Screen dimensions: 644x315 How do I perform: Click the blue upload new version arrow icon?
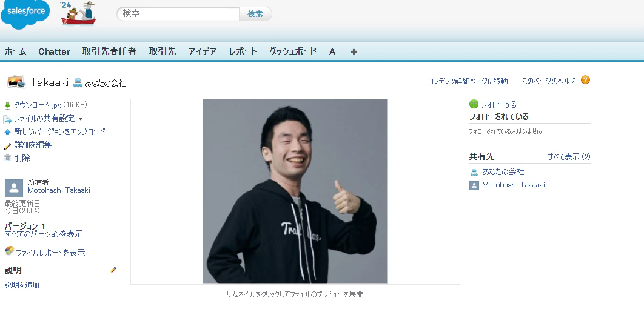point(7,133)
